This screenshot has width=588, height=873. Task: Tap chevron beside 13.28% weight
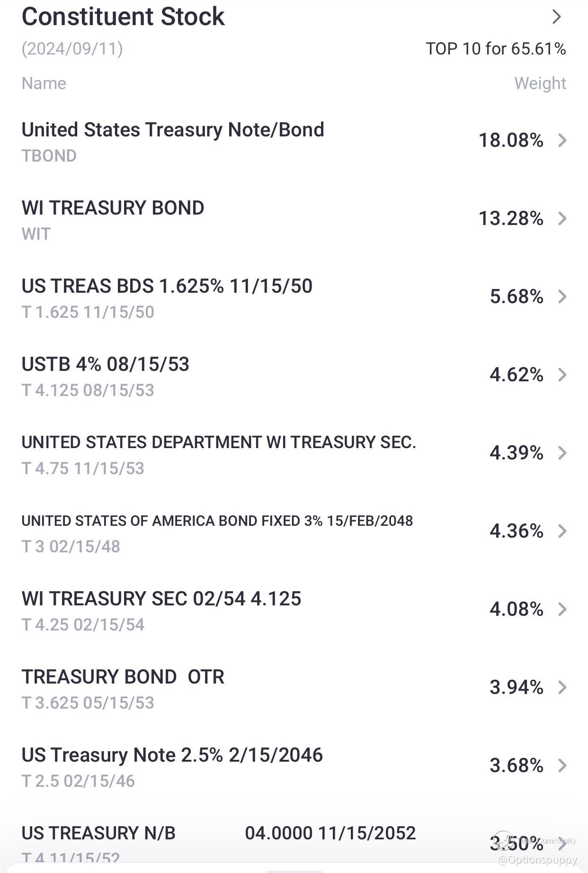[x=562, y=219]
